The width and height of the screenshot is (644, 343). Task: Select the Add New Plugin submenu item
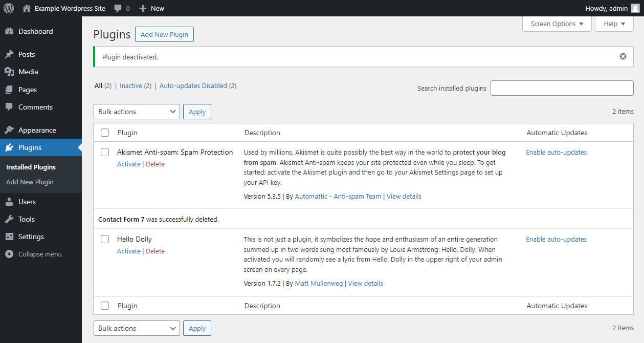[x=30, y=182]
